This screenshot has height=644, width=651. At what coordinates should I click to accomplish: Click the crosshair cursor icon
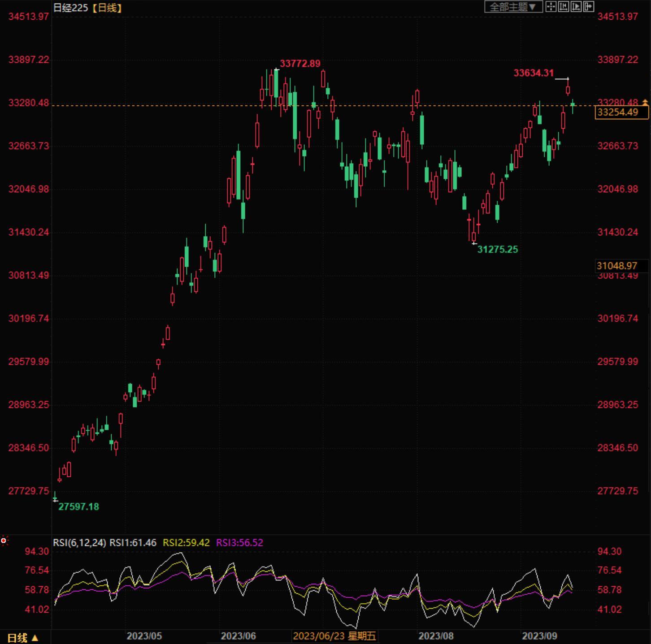pyautogui.click(x=551, y=7)
